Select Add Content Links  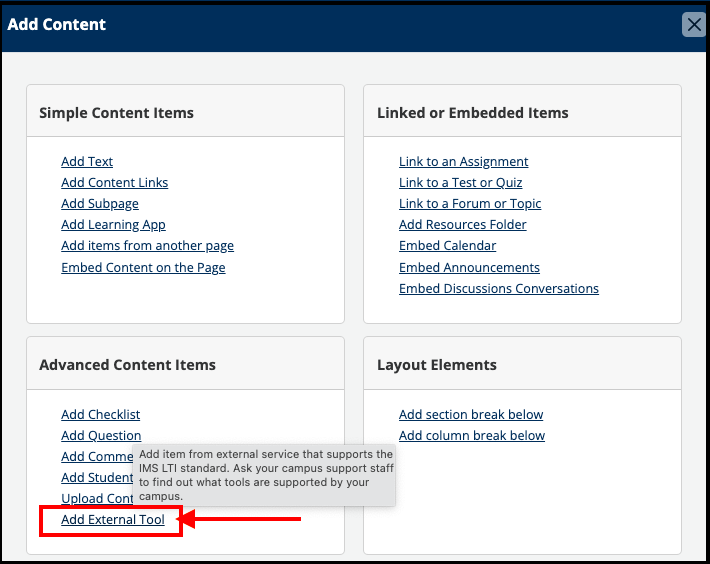[115, 182]
